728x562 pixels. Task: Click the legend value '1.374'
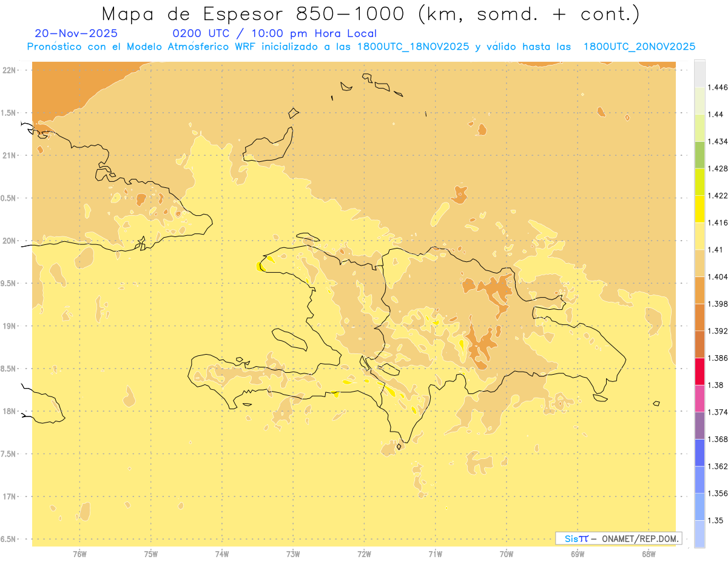[718, 412]
